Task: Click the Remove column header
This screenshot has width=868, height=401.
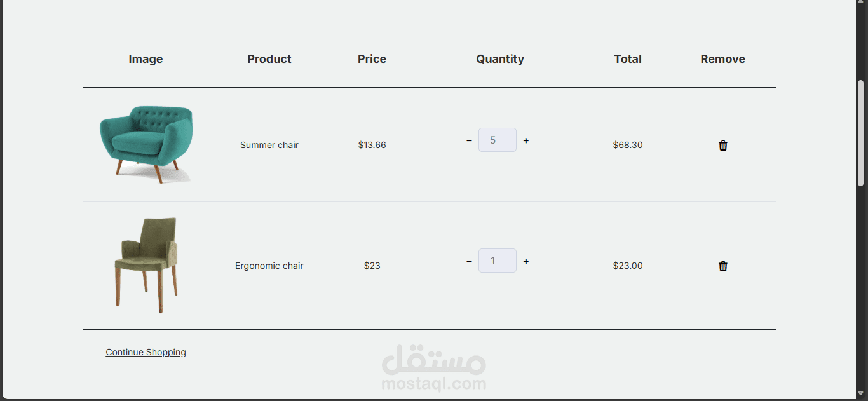Action: (722, 59)
